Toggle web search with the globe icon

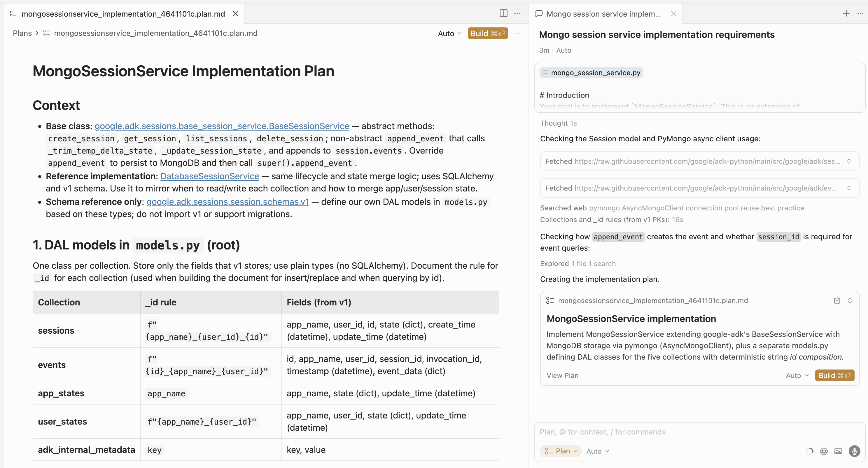tap(824, 451)
